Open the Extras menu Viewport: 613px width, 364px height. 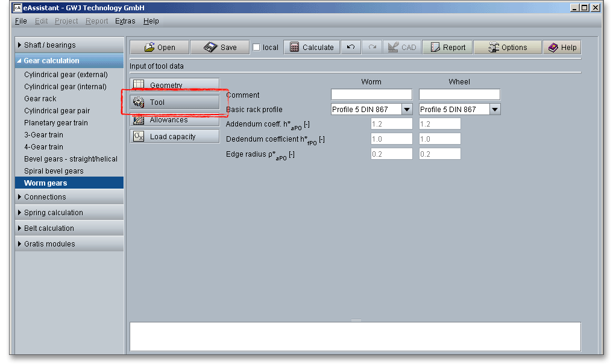click(x=125, y=21)
